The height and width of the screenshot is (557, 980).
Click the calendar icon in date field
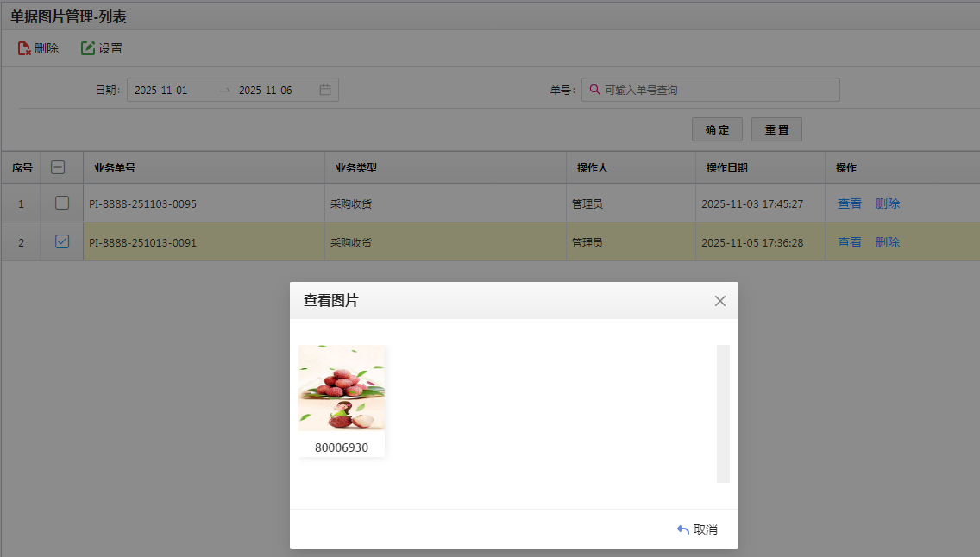coord(325,90)
